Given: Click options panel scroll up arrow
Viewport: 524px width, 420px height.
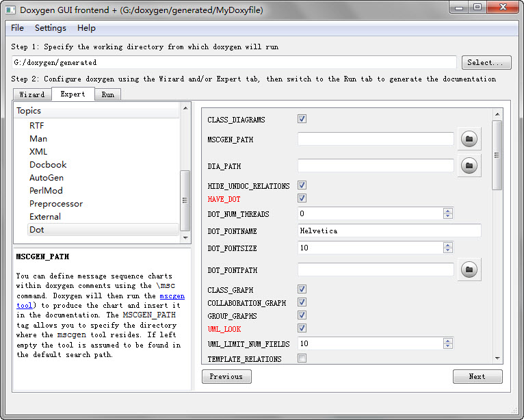Looking at the screenshot, I should click(497, 114).
